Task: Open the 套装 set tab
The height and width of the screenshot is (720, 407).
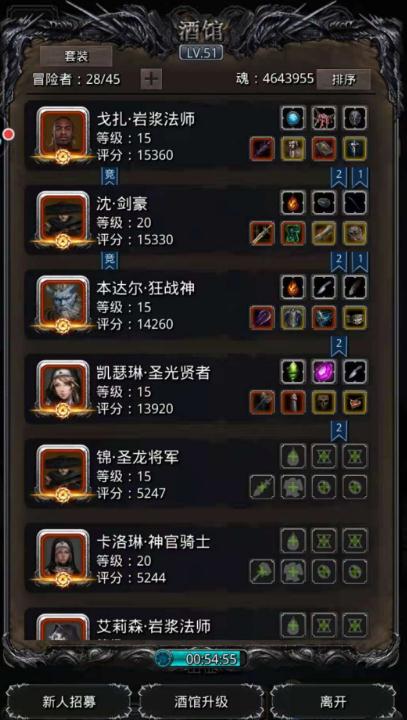Action: [76, 56]
